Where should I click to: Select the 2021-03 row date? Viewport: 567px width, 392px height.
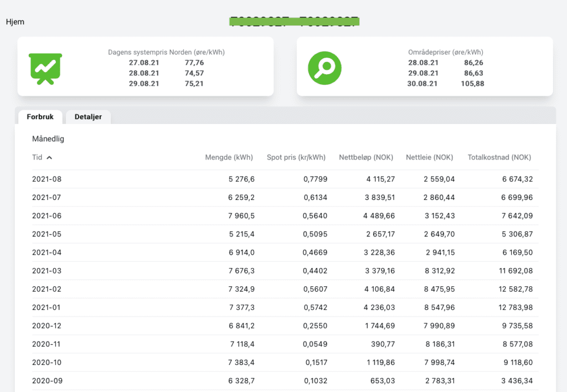(47, 271)
